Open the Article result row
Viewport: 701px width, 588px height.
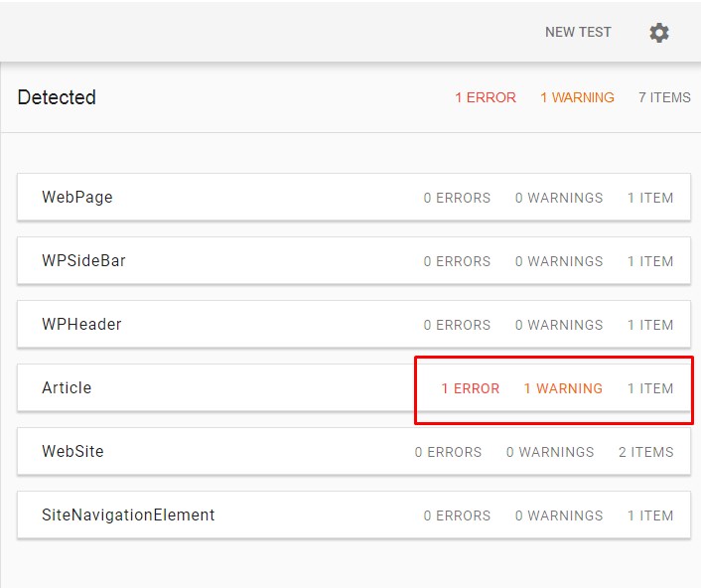point(353,387)
